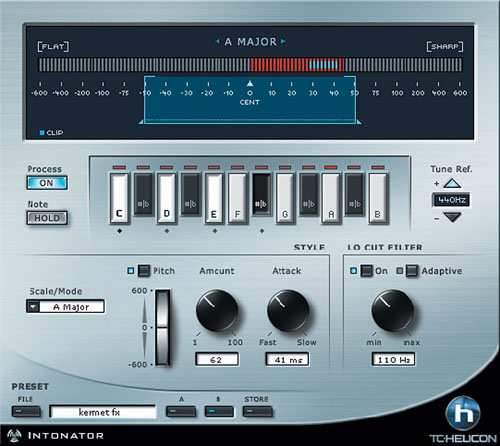Click the Attack value field showing 41 ms
The height and width of the screenshot is (446, 500).
click(x=287, y=360)
